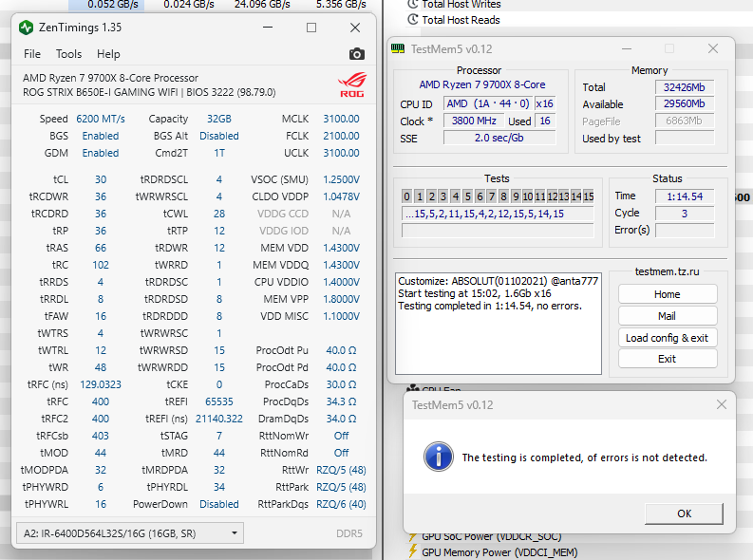Maximize the ZenTimings window

click(311, 28)
